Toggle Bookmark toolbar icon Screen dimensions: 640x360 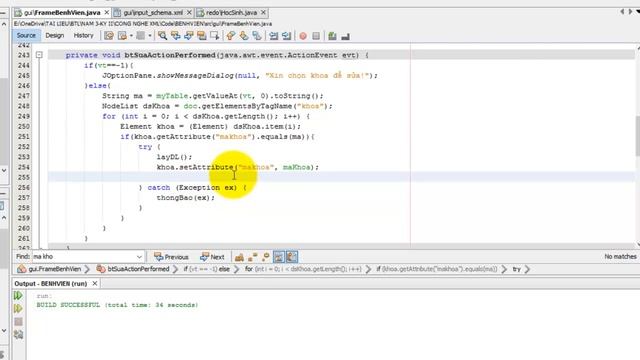[257, 36]
